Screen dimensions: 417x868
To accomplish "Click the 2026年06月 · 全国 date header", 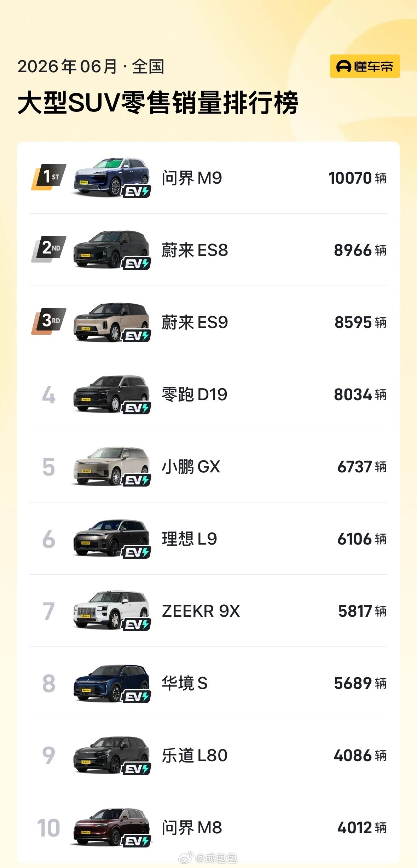I will click(91, 67).
